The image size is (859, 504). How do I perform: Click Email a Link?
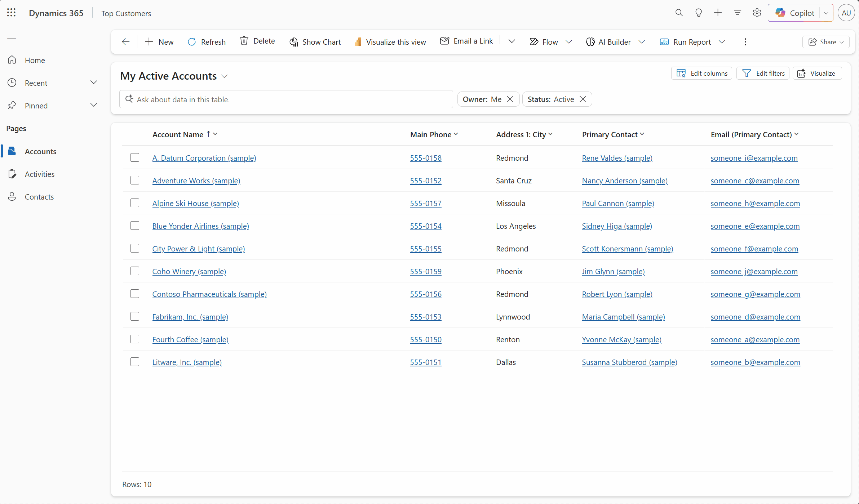tap(466, 41)
